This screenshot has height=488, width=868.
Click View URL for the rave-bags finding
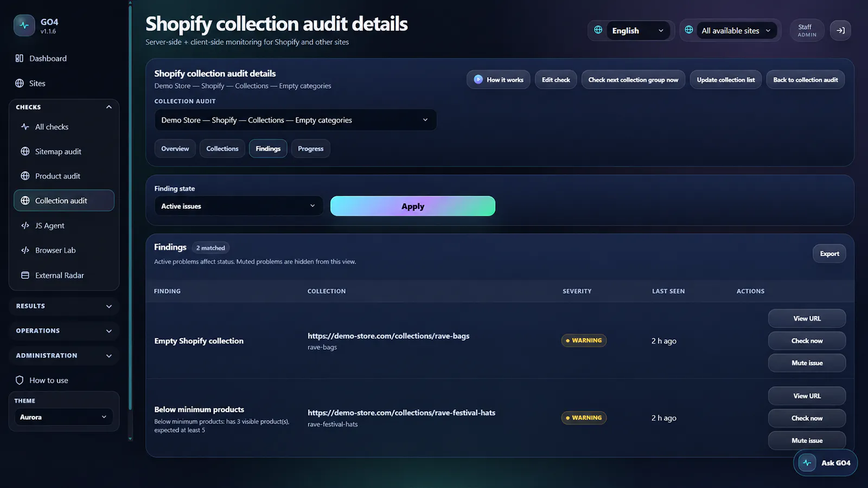pos(807,318)
